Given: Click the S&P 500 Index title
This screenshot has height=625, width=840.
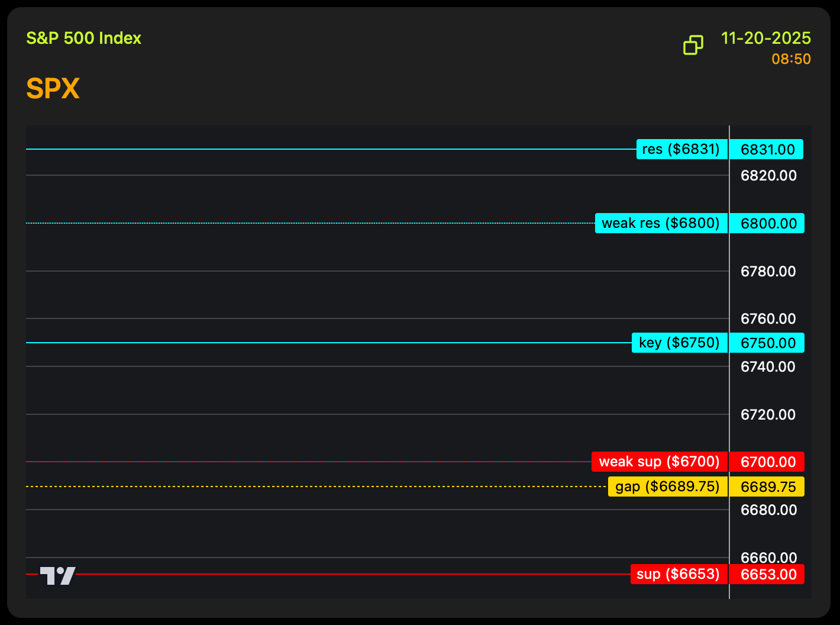Looking at the screenshot, I should [83, 38].
